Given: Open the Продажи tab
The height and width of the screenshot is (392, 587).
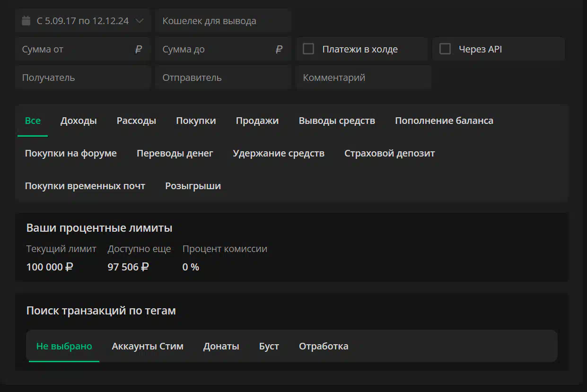Looking at the screenshot, I should 257,121.
